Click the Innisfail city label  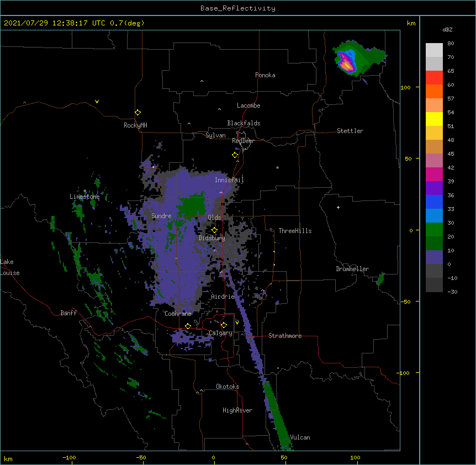click(229, 180)
